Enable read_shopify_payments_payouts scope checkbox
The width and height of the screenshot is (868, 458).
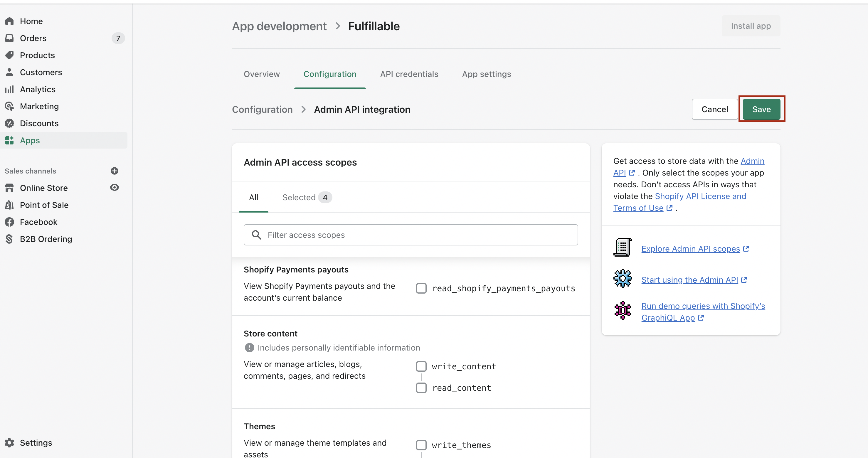[x=421, y=288]
